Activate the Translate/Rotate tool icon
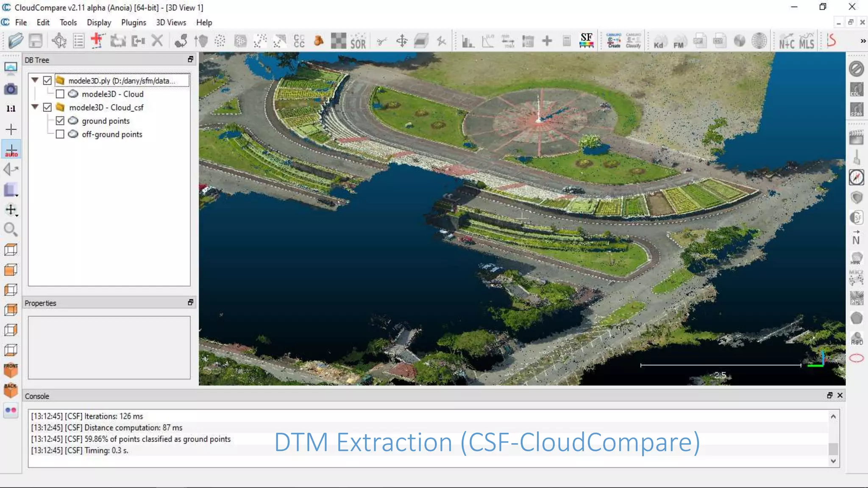 pos(401,41)
